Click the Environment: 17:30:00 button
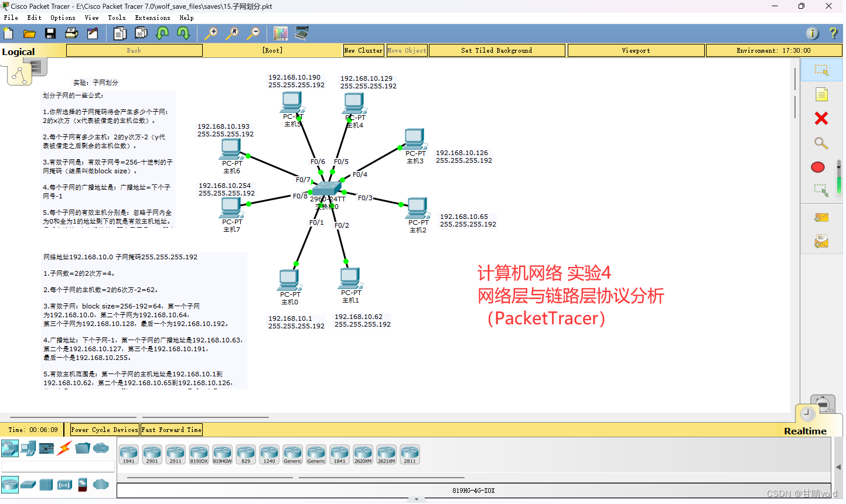Viewport: 846px width, 504px height. coord(774,50)
